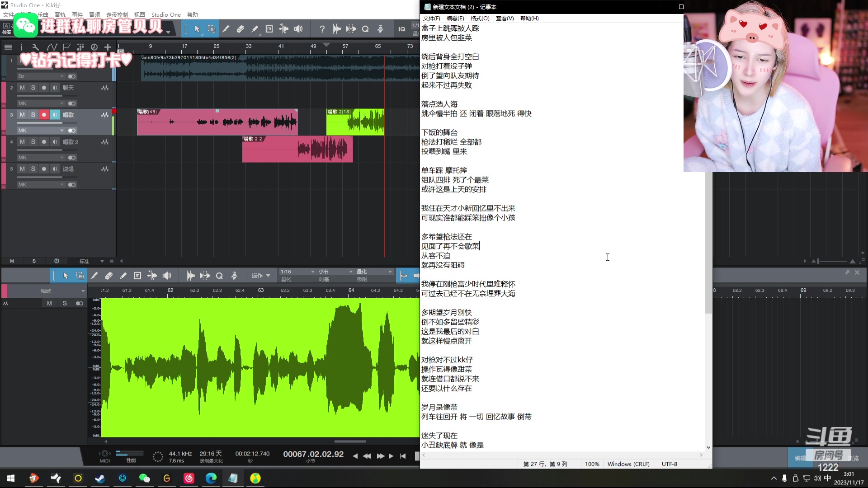Arm record on 说唱 track
The height and width of the screenshot is (488, 868).
(44, 169)
